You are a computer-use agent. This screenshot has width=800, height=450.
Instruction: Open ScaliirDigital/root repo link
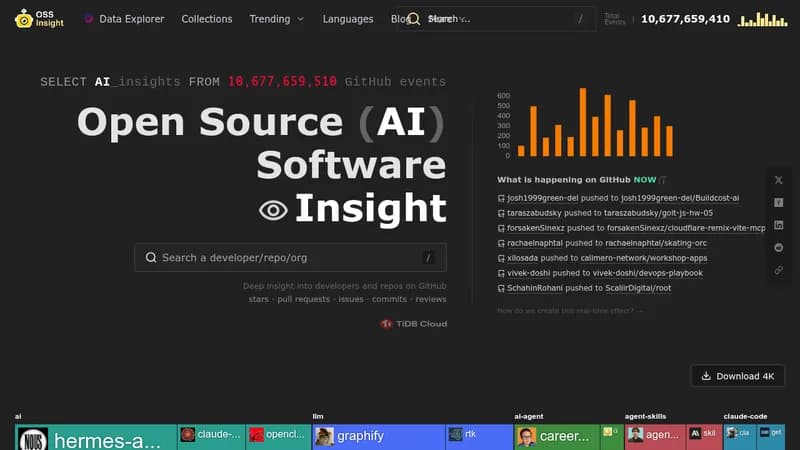[x=638, y=288]
